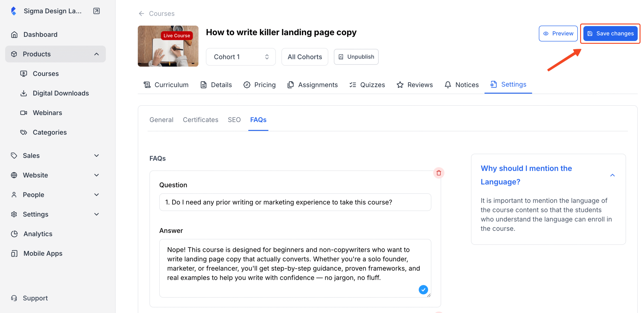This screenshot has width=644, height=313.
Task: Click the Question input field
Action: 295,202
